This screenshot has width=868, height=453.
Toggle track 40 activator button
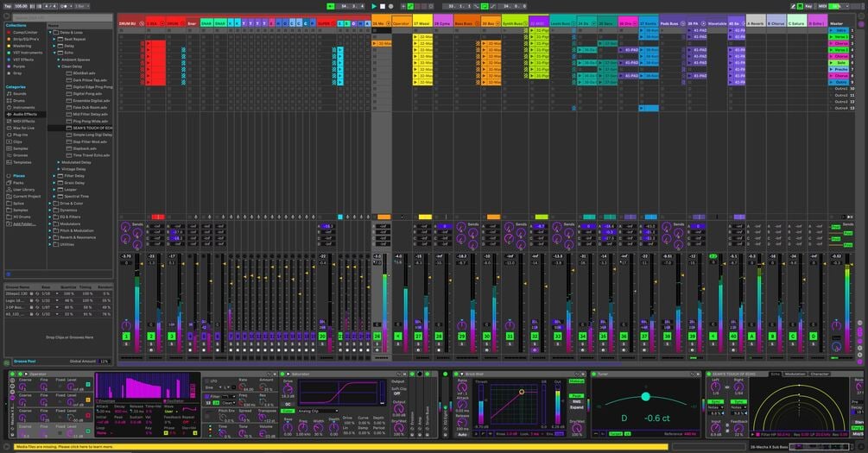pos(733,336)
